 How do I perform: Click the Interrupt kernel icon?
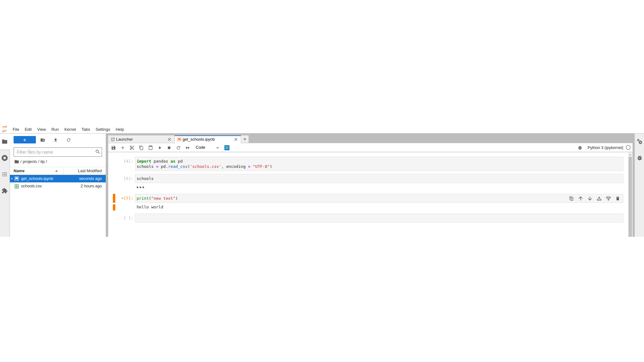tap(169, 147)
